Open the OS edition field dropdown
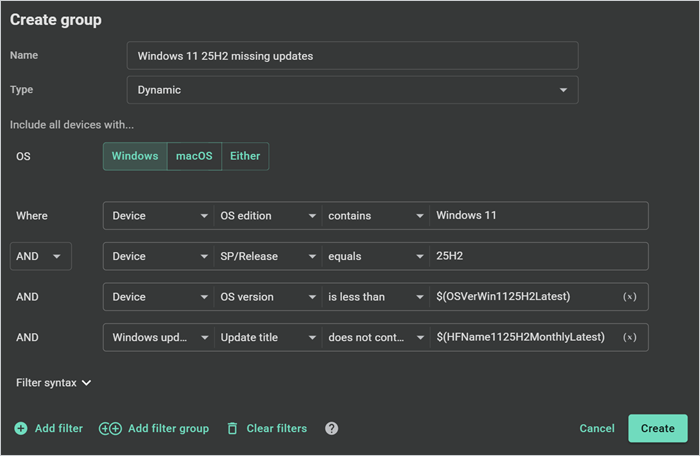700x456 pixels. [x=268, y=216]
